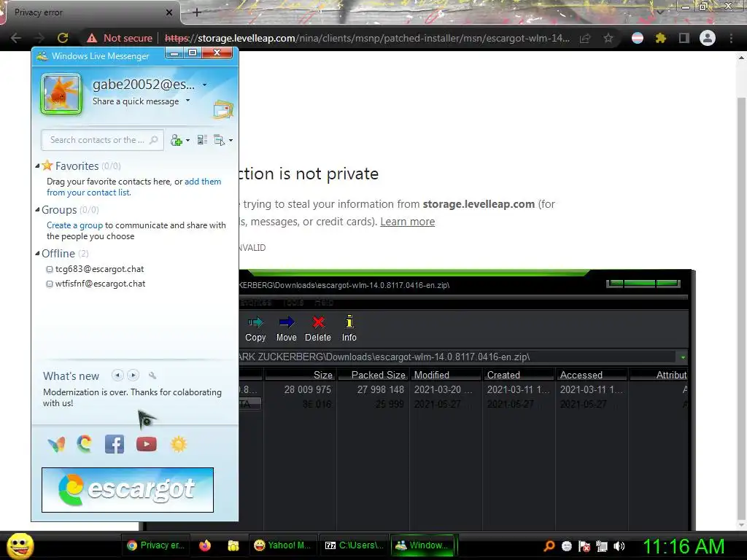Collapse the Favorites category
Screen dimensions: 747x560
(x=37, y=166)
